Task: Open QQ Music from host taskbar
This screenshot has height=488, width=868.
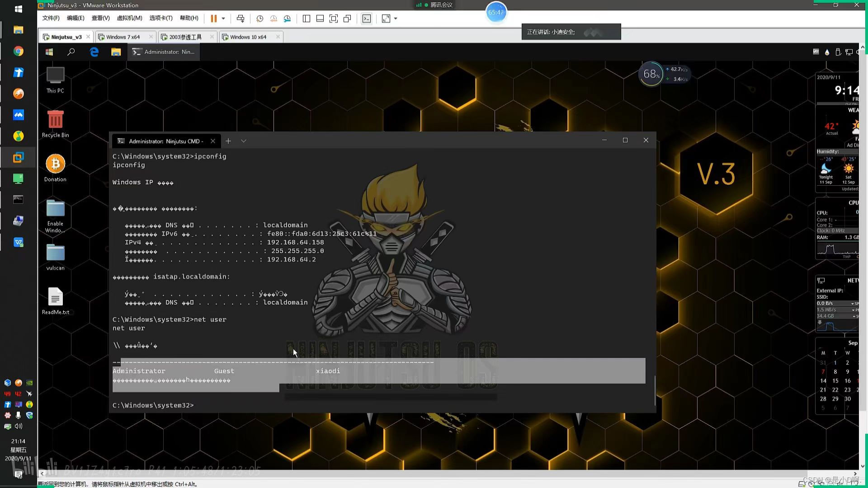Action: pos(19,136)
